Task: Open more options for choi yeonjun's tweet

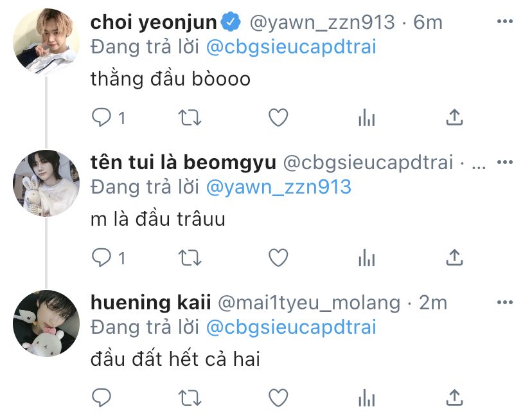Action: (x=504, y=21)
